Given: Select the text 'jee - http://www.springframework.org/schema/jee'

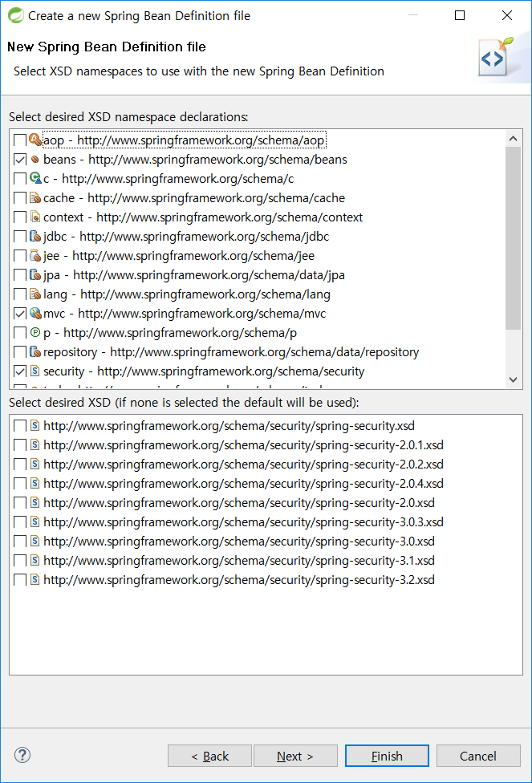Looking at the screenshot, I should click(179, 256).
